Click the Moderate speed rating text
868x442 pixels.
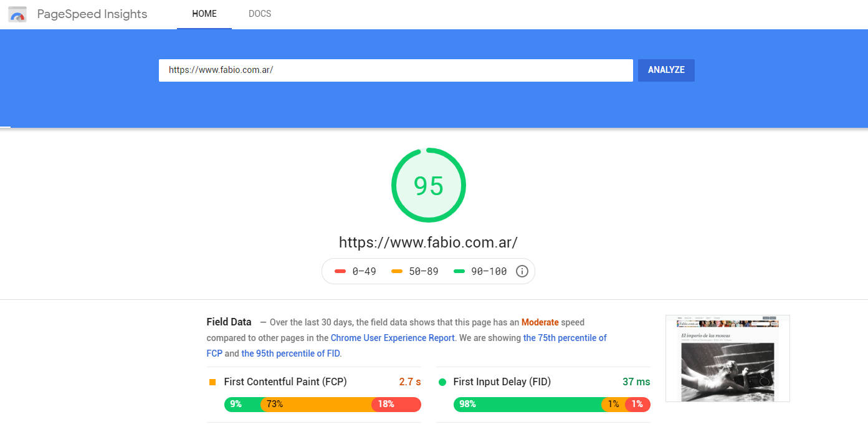coord(540,322)
